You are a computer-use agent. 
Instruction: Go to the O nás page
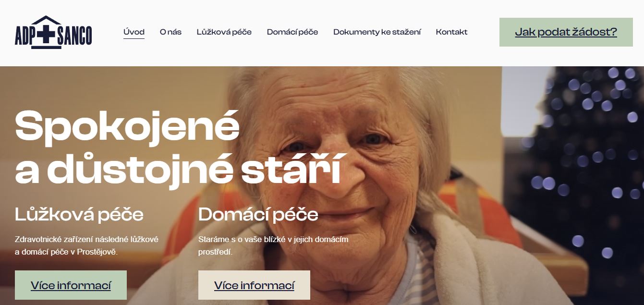(x=170, y=32)
